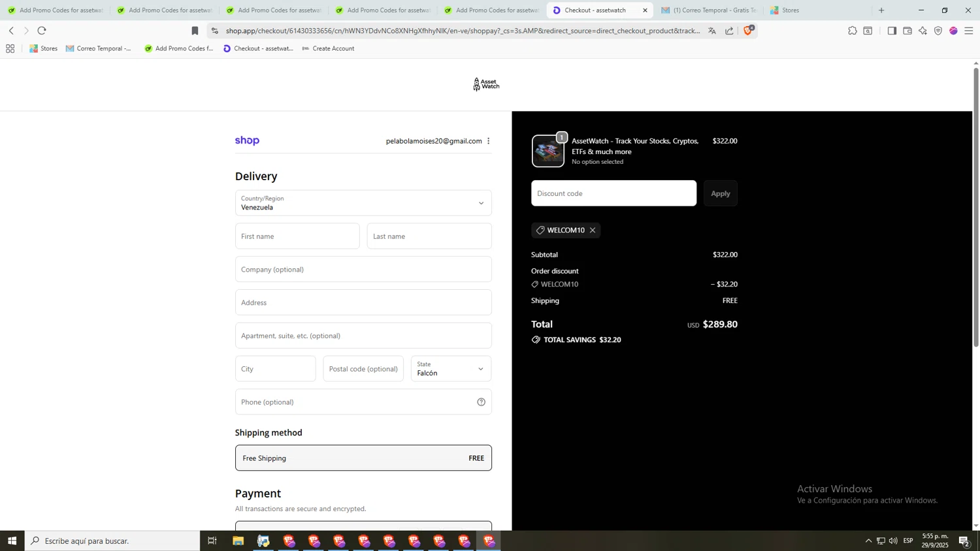Viewport: 980px width, 551px height.
Task: Click the Address input field
Action: coord(363,302)
